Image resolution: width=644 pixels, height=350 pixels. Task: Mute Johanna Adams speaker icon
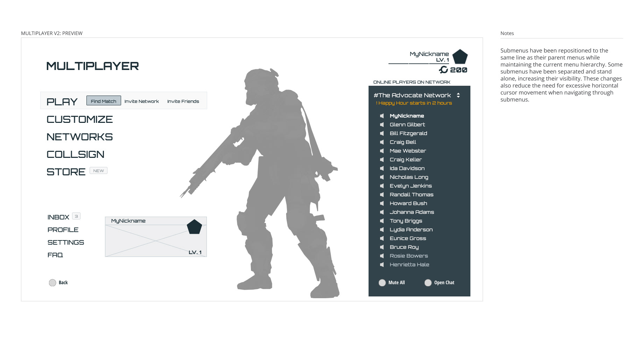pyautogui.click(x=382, y=212)
